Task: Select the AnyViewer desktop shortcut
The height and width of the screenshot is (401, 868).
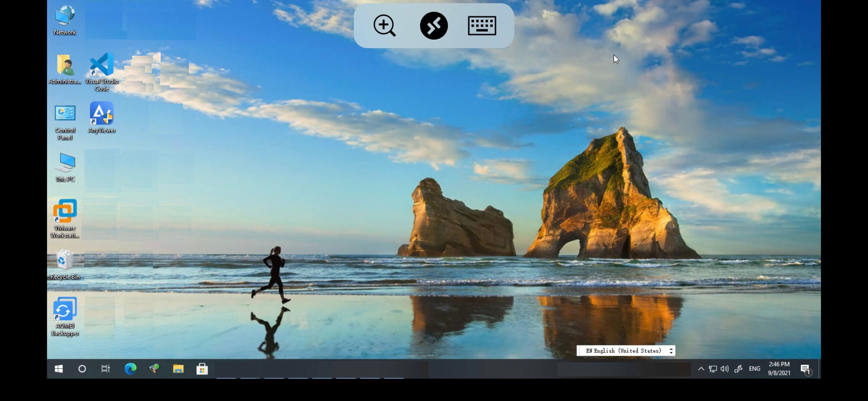Action: click(102, 117)
